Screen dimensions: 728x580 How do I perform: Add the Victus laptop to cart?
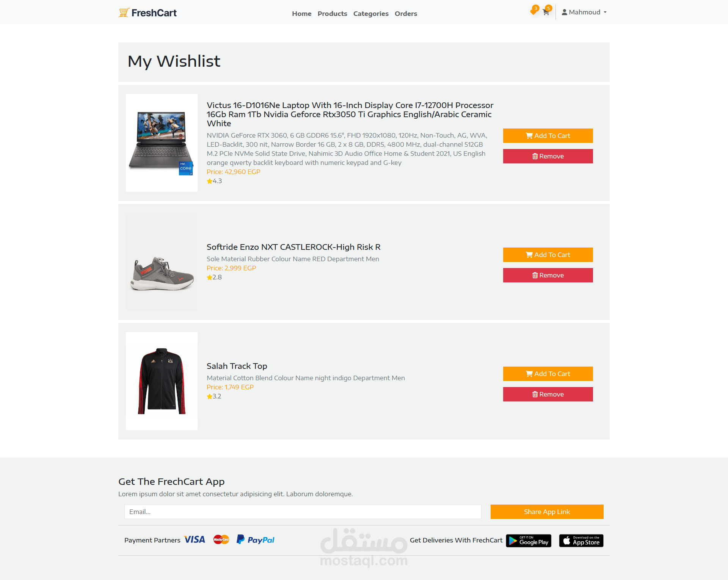(548, 136)
